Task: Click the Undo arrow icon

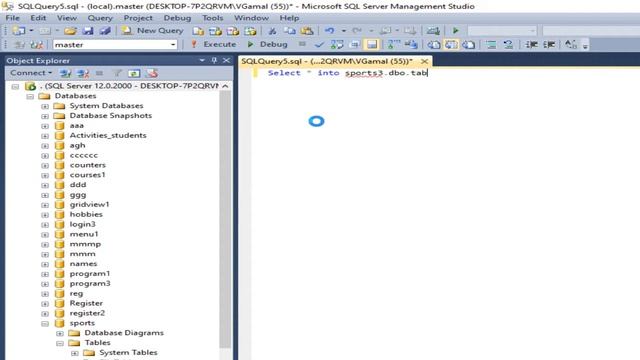Action: pyautogui.click(x=329, y=31)
